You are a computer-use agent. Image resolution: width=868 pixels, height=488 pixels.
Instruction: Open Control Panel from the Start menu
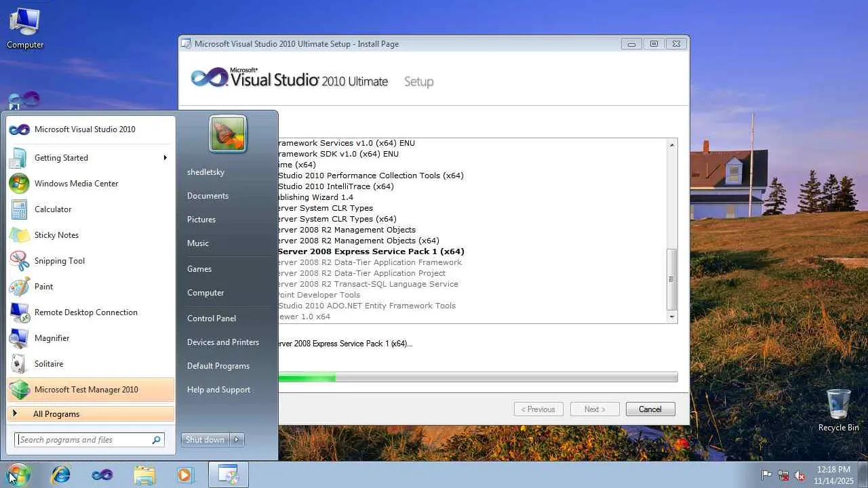pyautogui.click(x=212, y=319)
